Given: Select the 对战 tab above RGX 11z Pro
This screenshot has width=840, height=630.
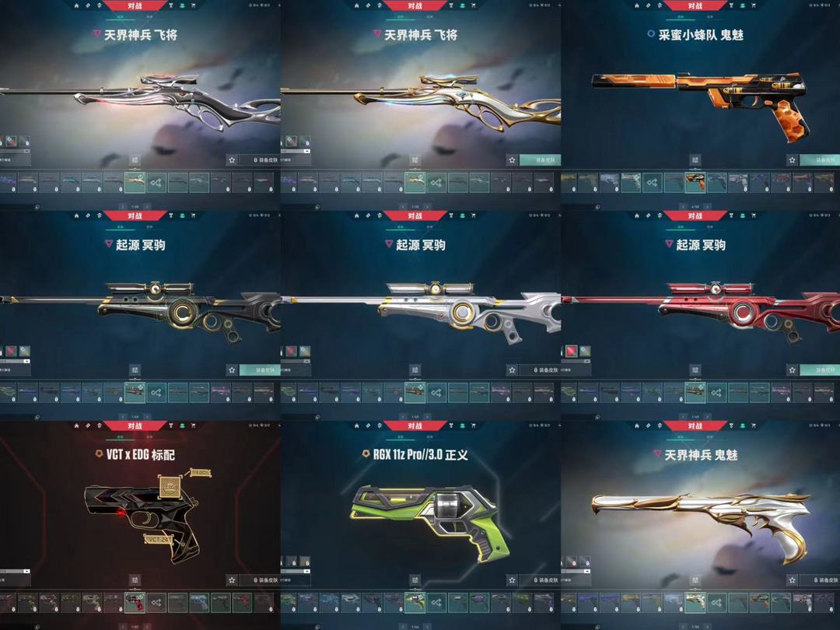Looking at the screenshot, I should 415,426.
